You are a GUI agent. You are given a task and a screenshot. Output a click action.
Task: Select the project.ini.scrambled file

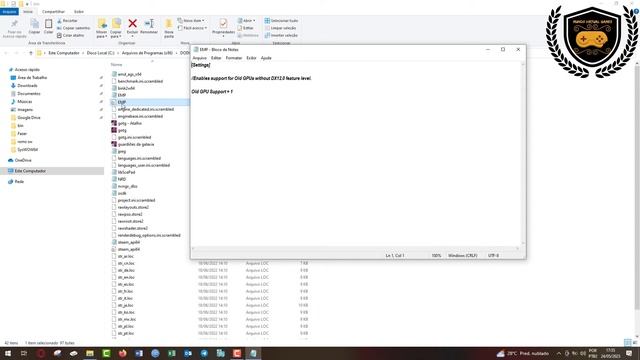point(136,200)
